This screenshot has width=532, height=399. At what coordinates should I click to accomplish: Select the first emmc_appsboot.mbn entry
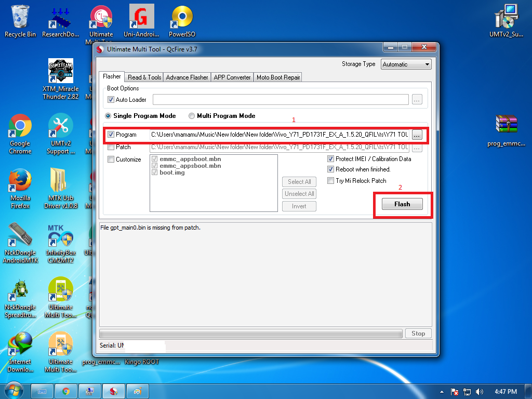[x=190, y=159]
